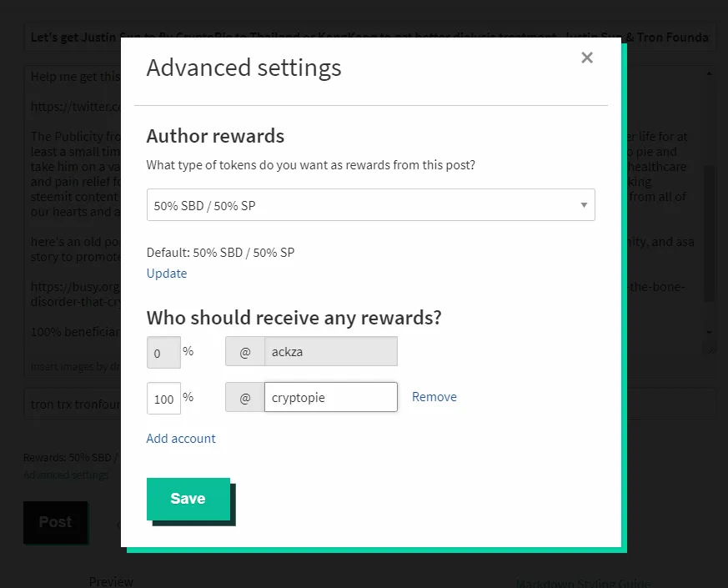Click the @ symbol beside ackza

pos(244,352)
